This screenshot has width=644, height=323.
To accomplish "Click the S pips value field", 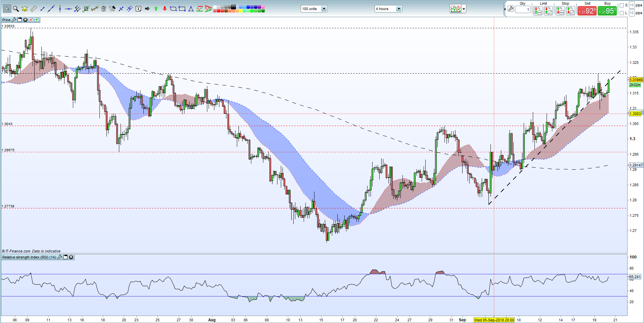I will pos(632,5).
